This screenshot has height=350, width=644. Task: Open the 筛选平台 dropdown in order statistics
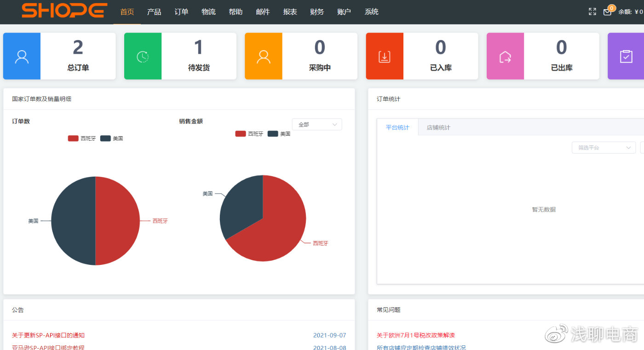point(603,147)
